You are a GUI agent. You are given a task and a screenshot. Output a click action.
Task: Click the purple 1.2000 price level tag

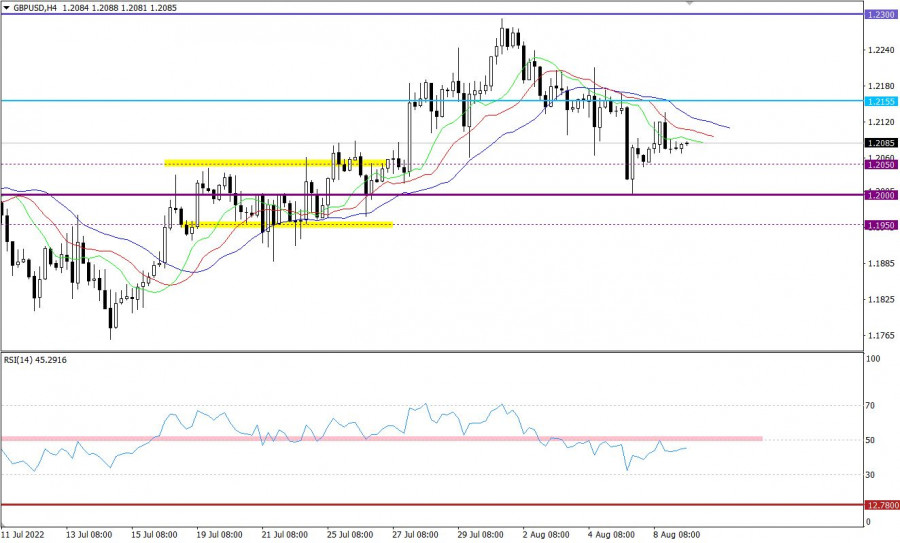click(x=881, y=195)
